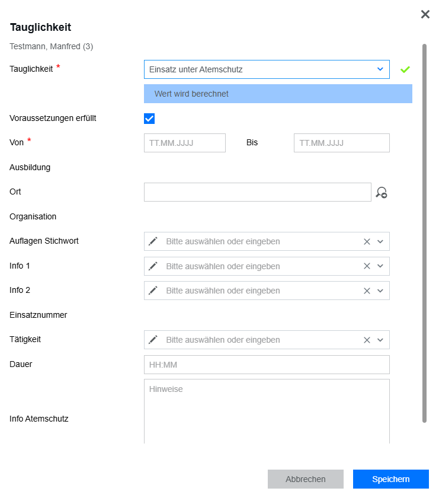The height and width of the screenshot is (504, 439).
Task: Expand the Tätigkeit dropdown arrow
Action: [x=380, y=340]
